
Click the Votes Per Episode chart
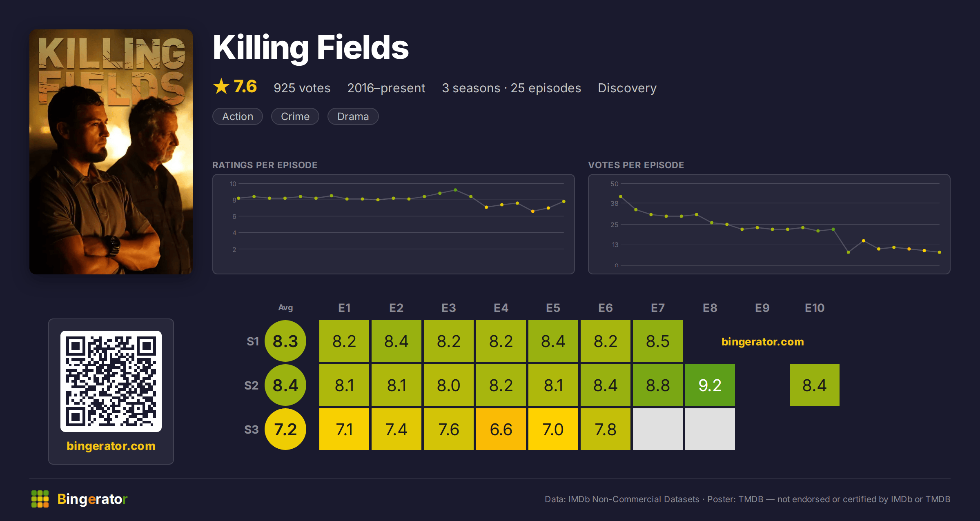[x=769, y=224]
